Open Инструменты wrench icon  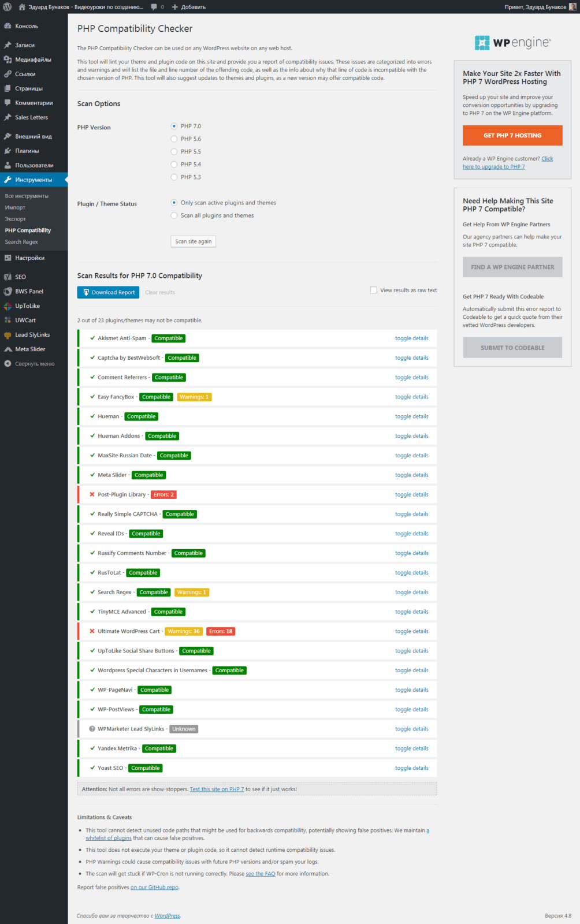[x=8, y=180]
